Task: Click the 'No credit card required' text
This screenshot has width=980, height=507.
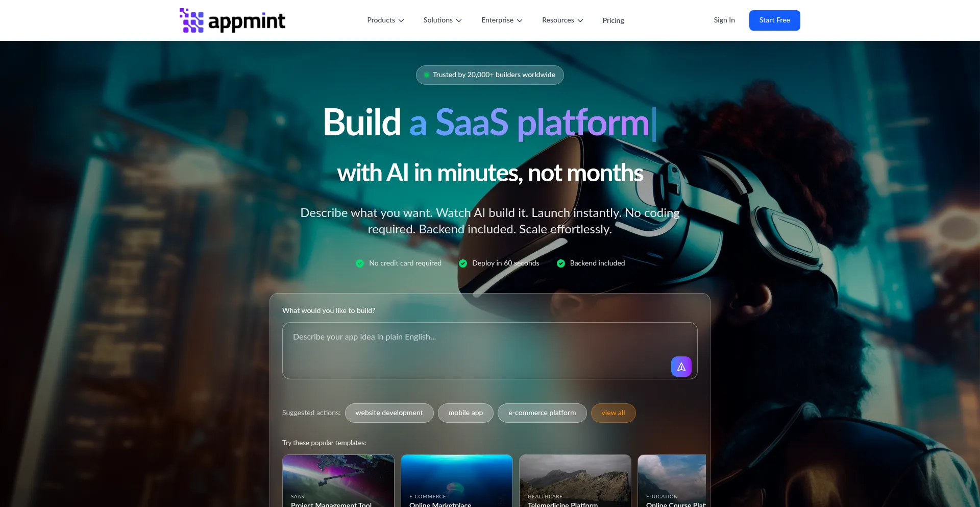Action: tap(405, 263)
